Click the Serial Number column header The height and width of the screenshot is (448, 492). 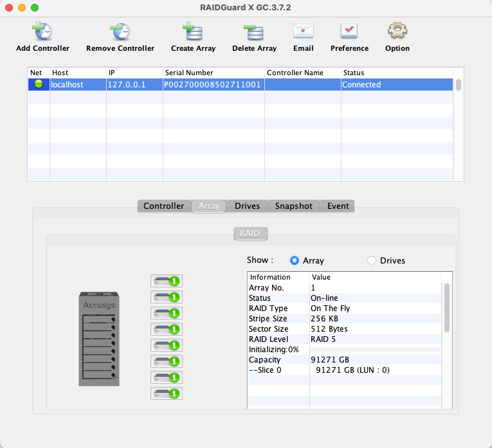click(214, 73)
